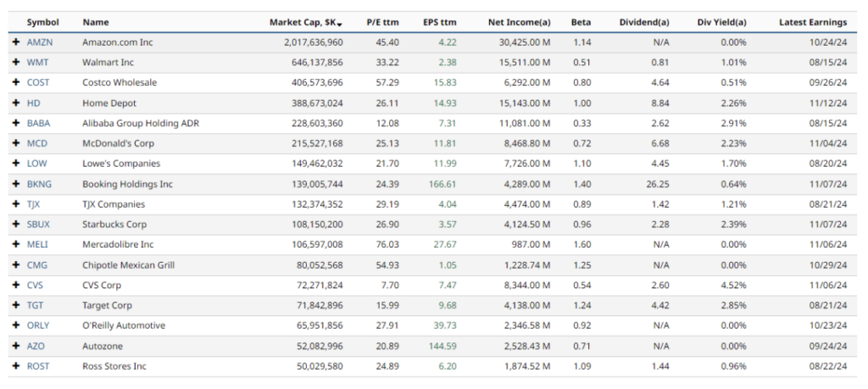Open the BKNG symbol link
This screenshot has height=389, width=868.
39,184
